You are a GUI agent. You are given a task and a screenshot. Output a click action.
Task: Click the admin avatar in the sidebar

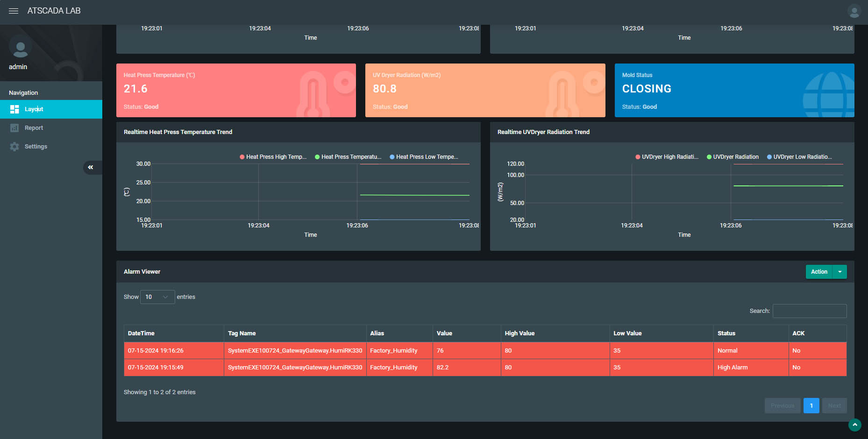(x=20, y=47)
